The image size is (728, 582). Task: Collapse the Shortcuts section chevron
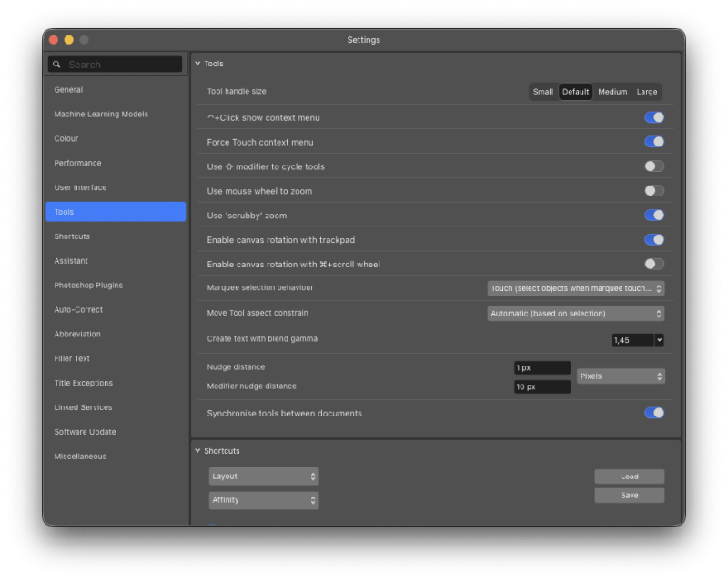pos(197,451)
